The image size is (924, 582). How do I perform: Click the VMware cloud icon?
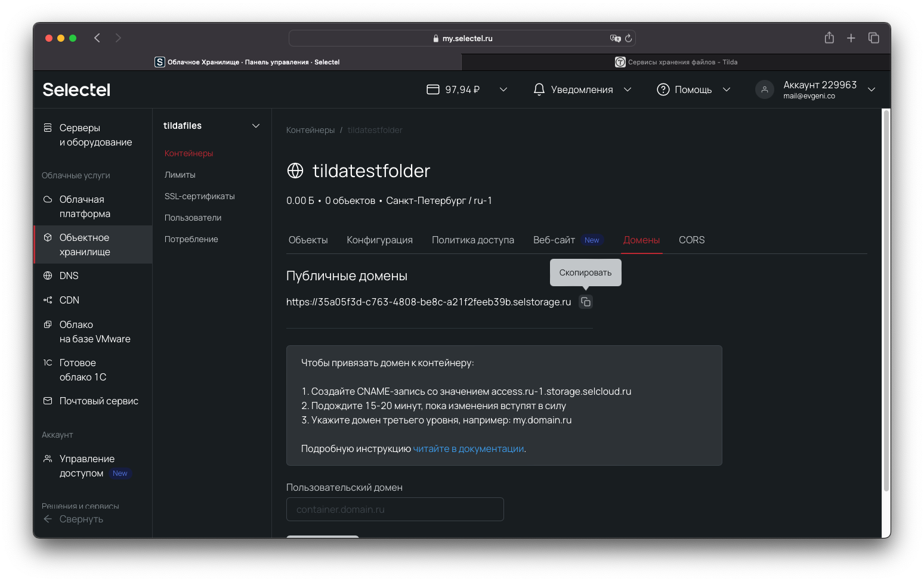pos(48,324)
